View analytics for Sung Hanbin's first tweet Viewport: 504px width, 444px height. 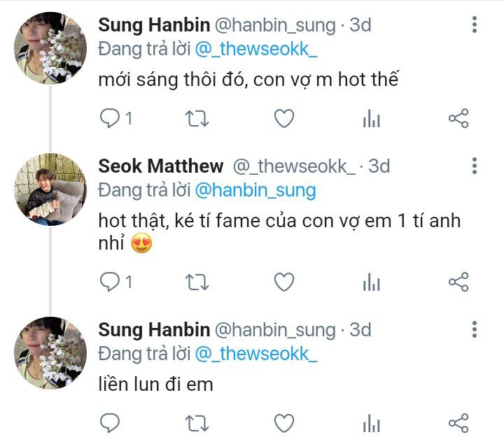point(371,120)
